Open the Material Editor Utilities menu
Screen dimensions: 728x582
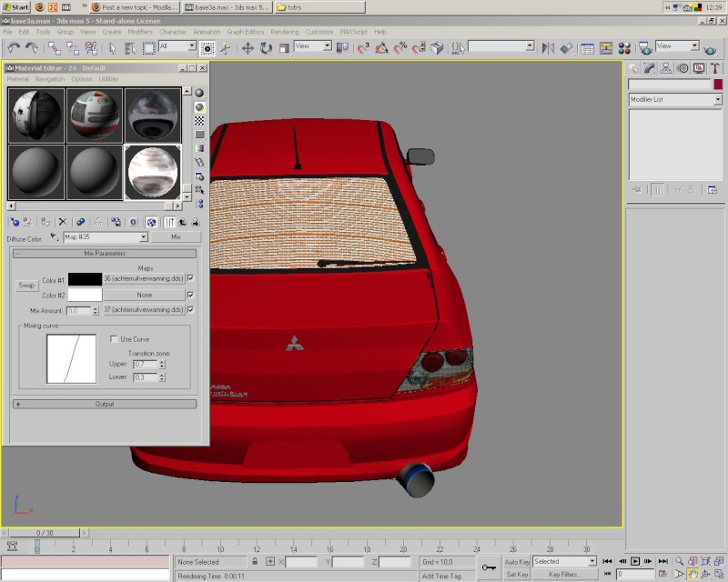[x=108, y=79]
